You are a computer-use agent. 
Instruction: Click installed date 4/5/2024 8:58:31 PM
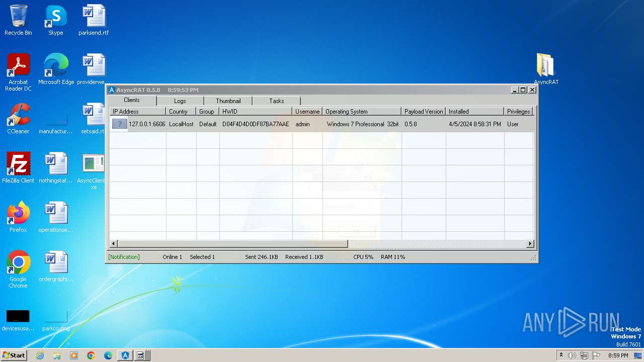coord(475,124)
